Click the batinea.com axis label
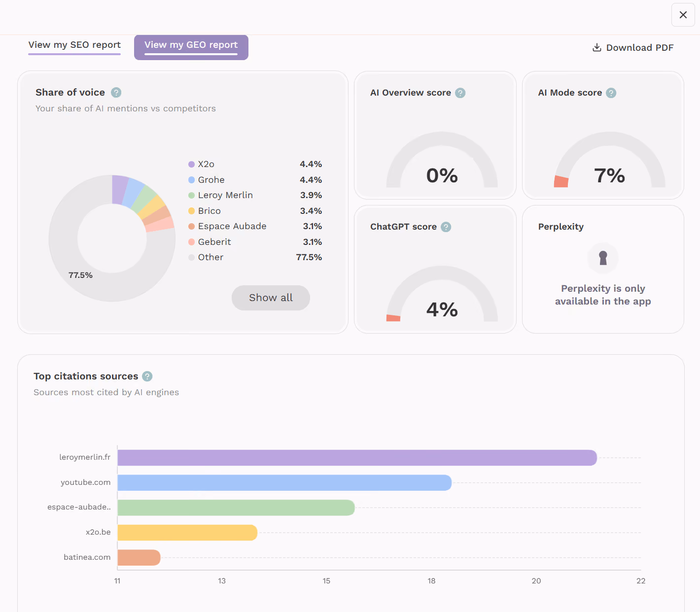This screenshot has width=700, height=612. tap(87, 557)
